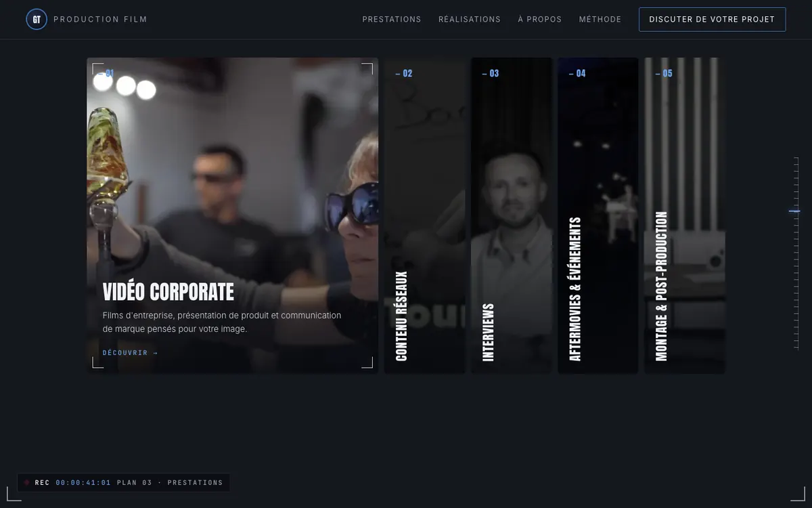Click the highlighted marker on the right scroll ruler
This screenshot has width=812, height=508.
point(794,211)
